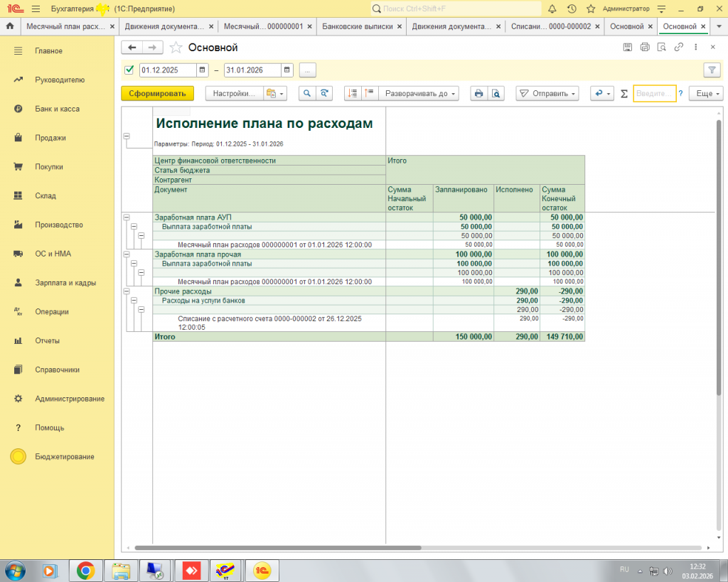This screenshot has height=582, width=728.
Task: Switch to the Банковские выписки tab
Action: pyautogui.click(x=358, y=26)
